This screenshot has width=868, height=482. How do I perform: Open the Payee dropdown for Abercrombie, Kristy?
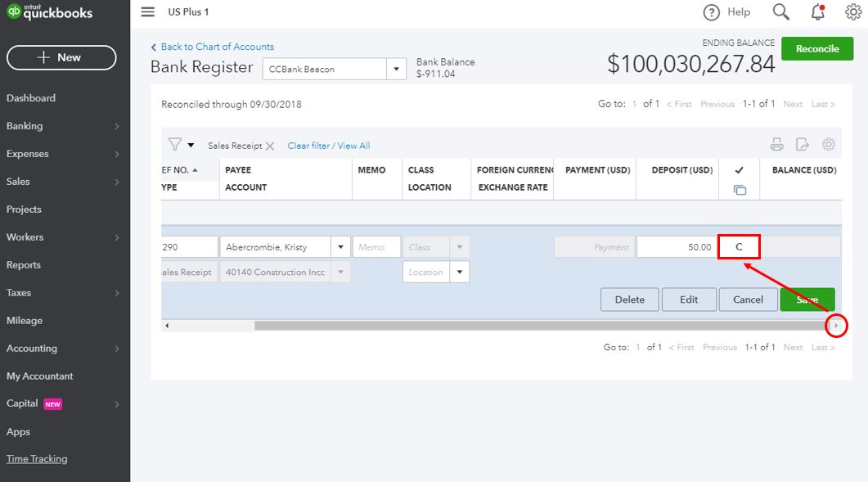340,247
